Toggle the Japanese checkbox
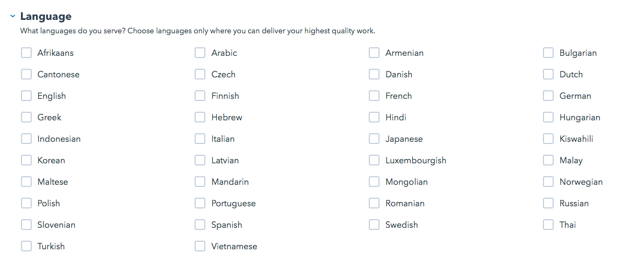 [x=374, y=139]
